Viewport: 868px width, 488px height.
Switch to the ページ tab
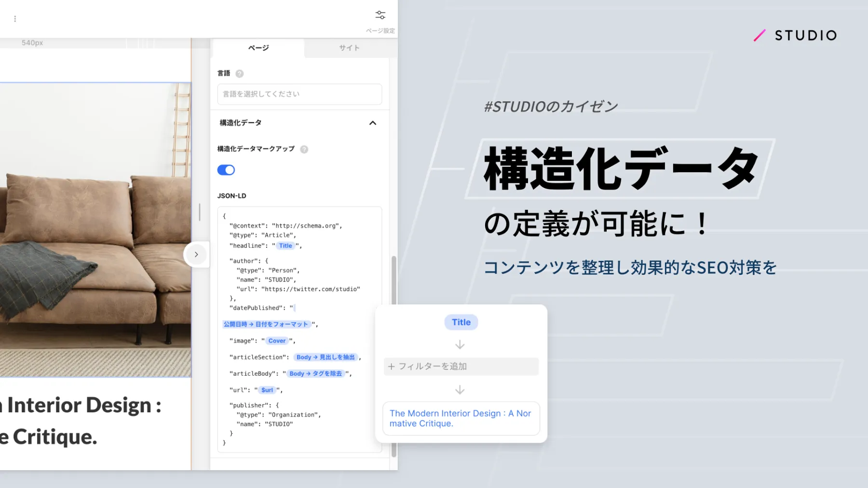point(258,48)
